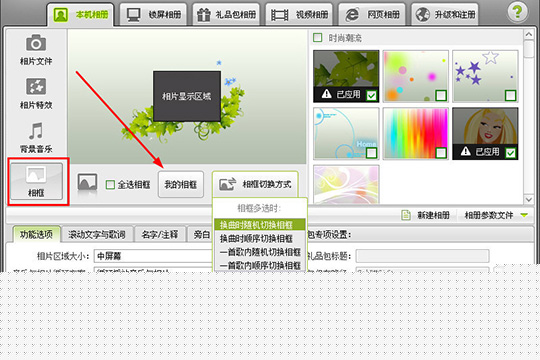The image size is (540, 360).
Task: Click the 我的相框 button
Action: pos(181,185)
